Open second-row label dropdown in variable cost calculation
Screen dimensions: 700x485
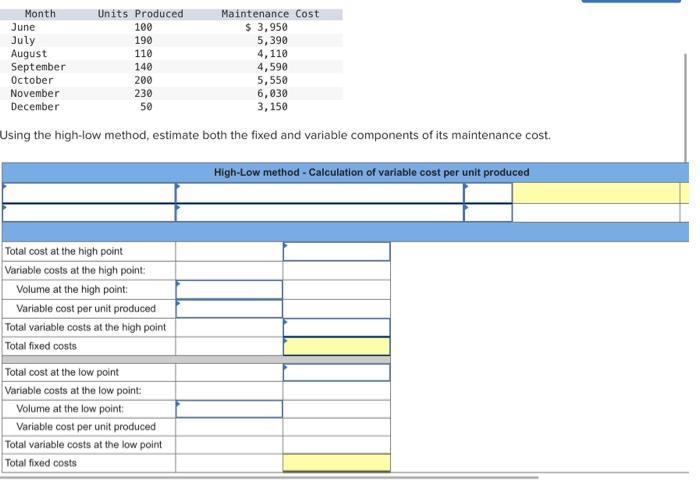coord(89,213)
